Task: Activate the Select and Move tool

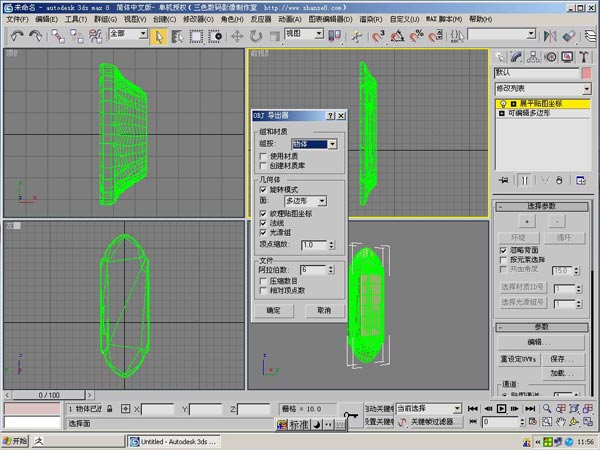Action: 237,37
